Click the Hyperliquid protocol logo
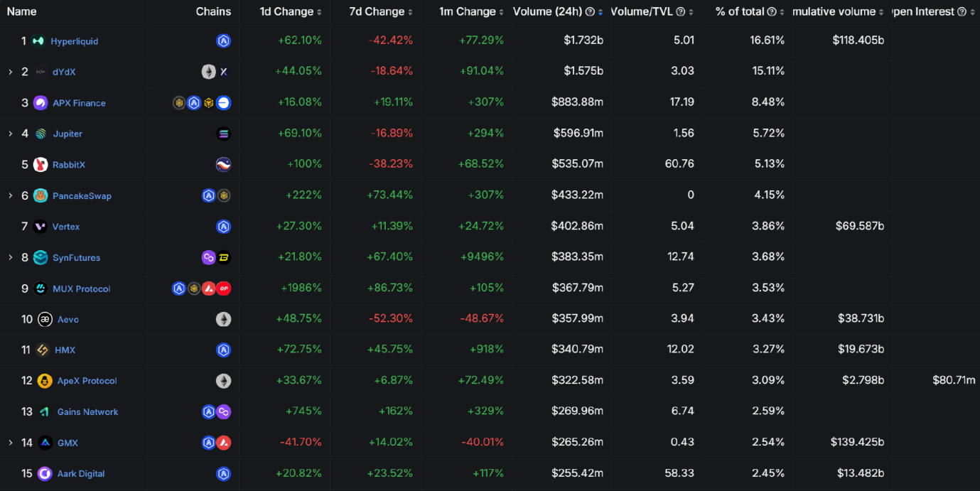 [38, 41]
